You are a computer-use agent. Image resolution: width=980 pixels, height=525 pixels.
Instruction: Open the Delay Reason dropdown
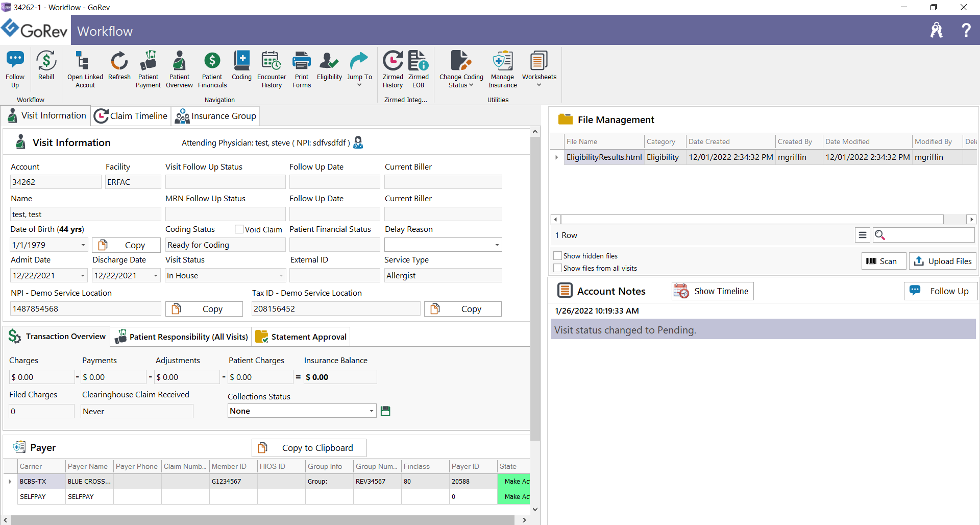click(x=497, y=245)
